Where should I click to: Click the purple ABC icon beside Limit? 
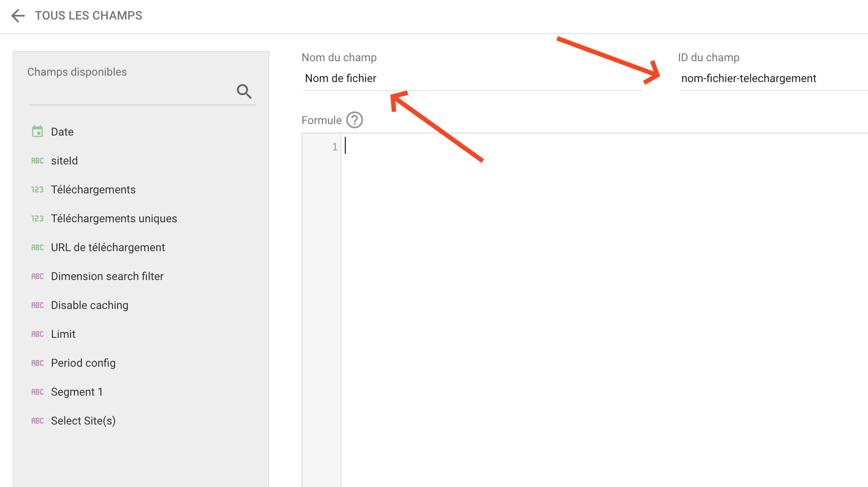(37, 334)
